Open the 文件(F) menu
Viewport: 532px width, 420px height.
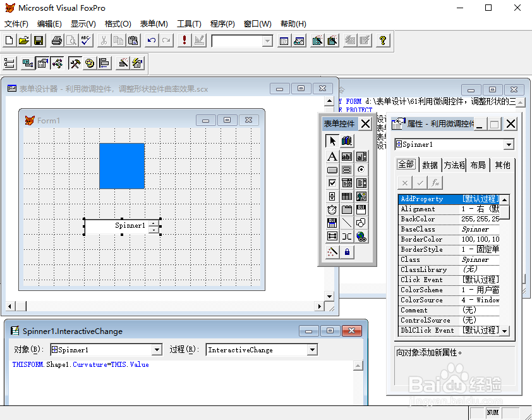point(16,24)
